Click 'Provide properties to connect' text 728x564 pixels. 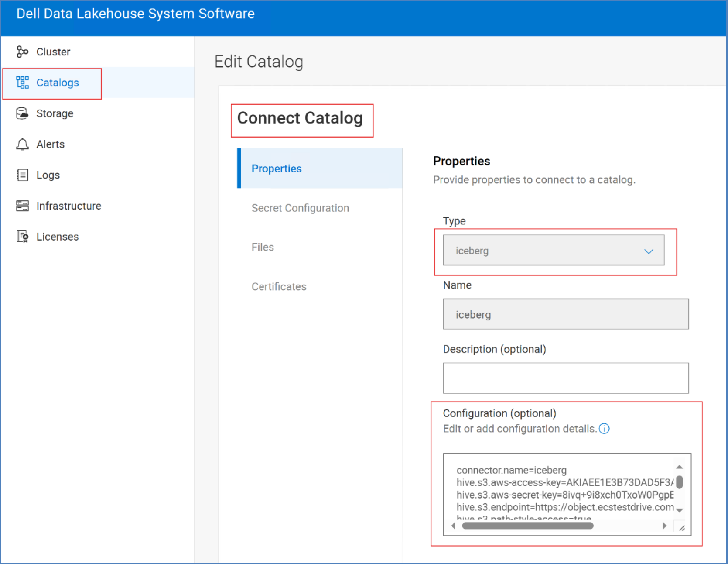pos(534,180)
